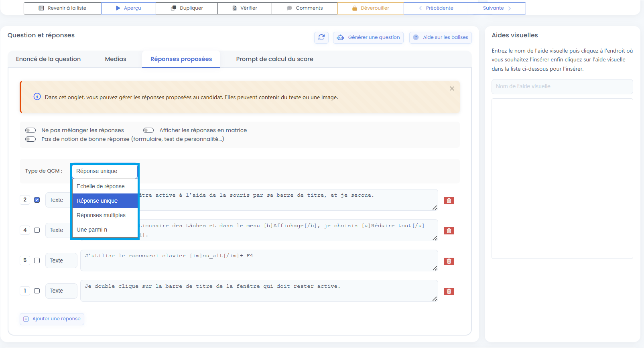Click Ajouter une réponse button
The image size is (644, 348).
[52, 319]
